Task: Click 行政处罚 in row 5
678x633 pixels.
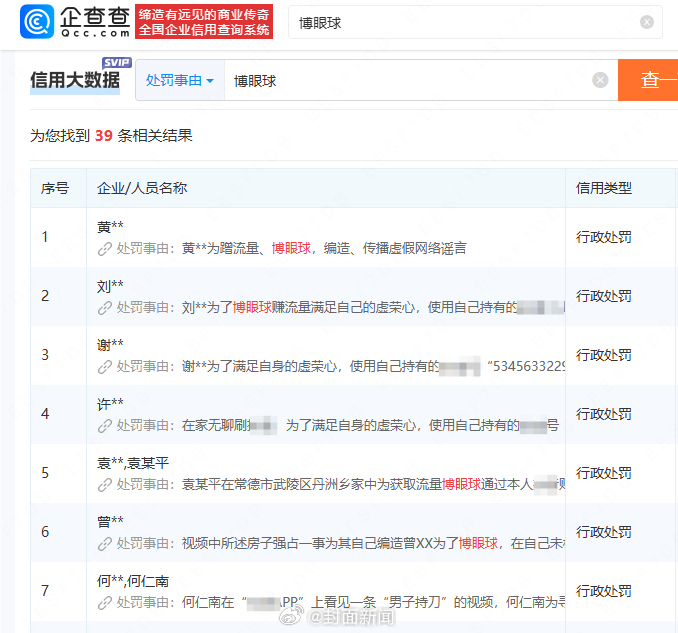Action: [604, 473]
